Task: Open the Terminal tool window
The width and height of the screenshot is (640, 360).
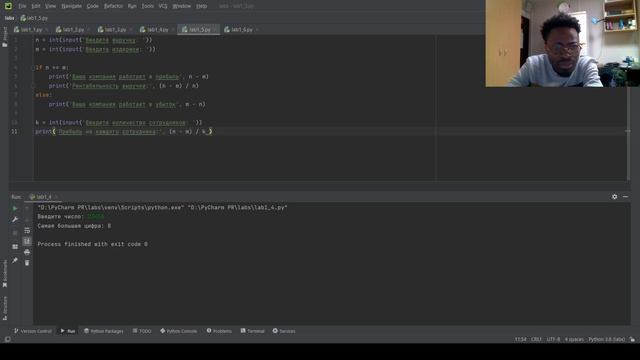Action: [253, 331]
